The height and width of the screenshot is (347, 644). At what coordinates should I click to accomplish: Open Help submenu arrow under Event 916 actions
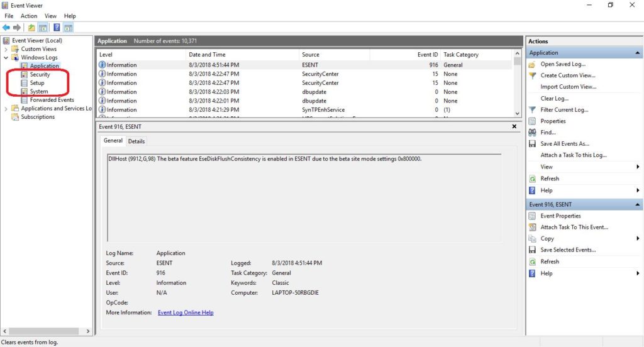coord(638,273)
